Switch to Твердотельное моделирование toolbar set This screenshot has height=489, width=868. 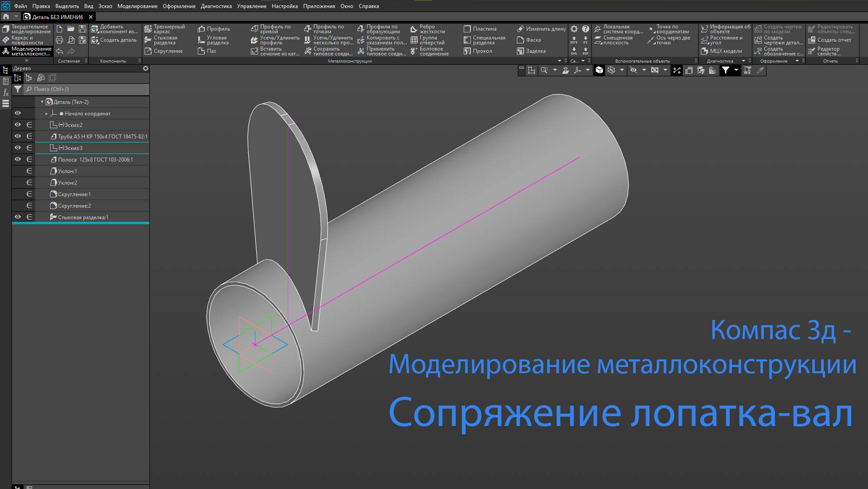27,29
